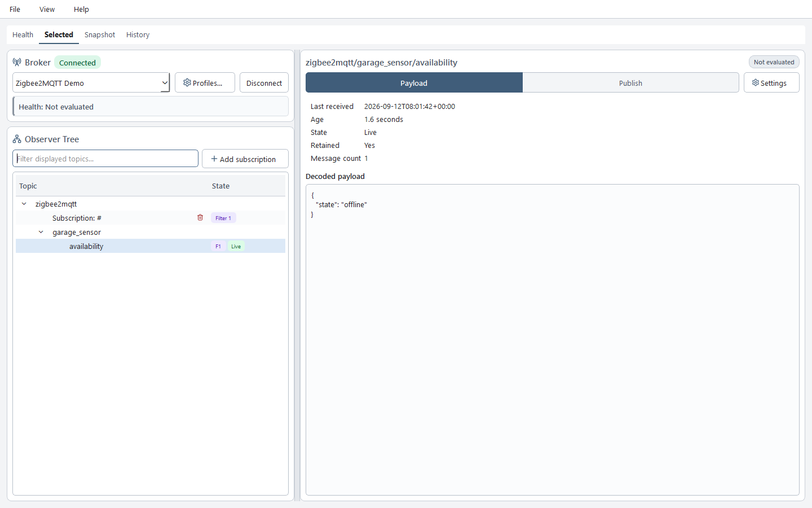Click the Retained value Yes
Viewport: 812px width, 508px height.
pos(369,145)
